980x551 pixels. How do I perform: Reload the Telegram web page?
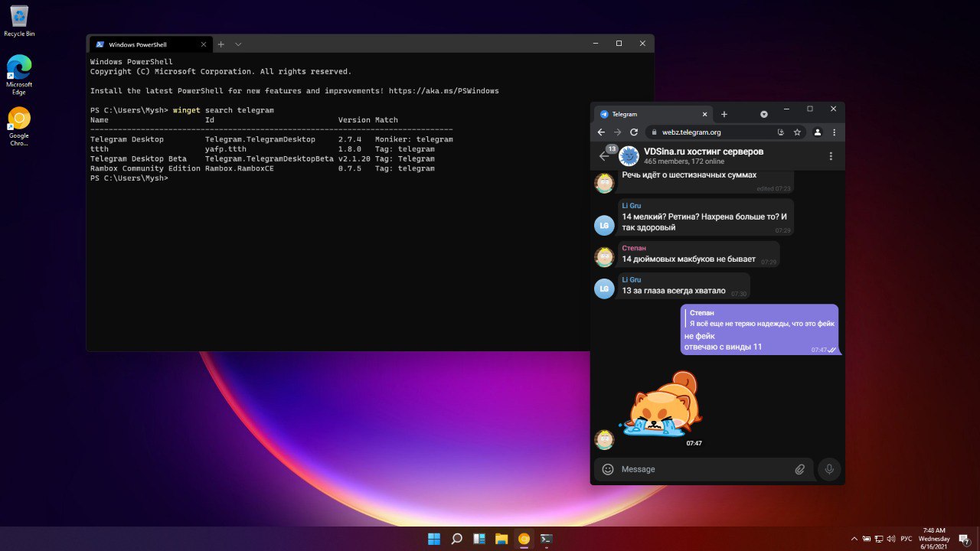pos(634,132)
